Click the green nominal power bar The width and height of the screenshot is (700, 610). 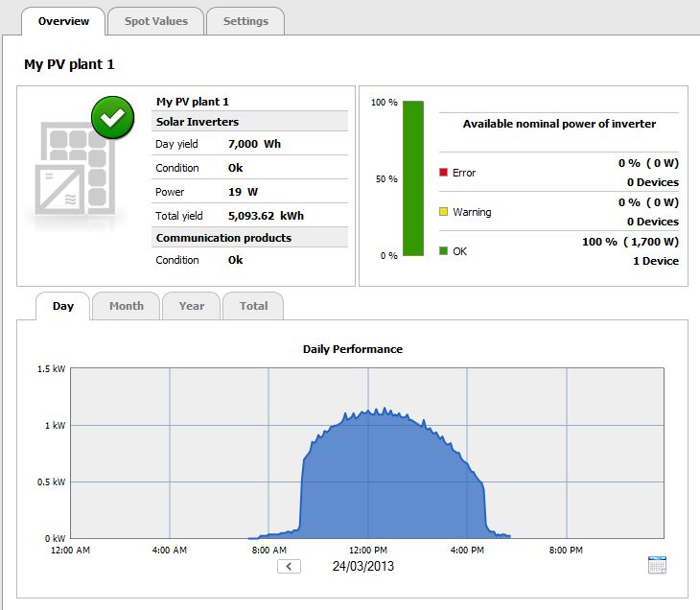click(413, 178)
